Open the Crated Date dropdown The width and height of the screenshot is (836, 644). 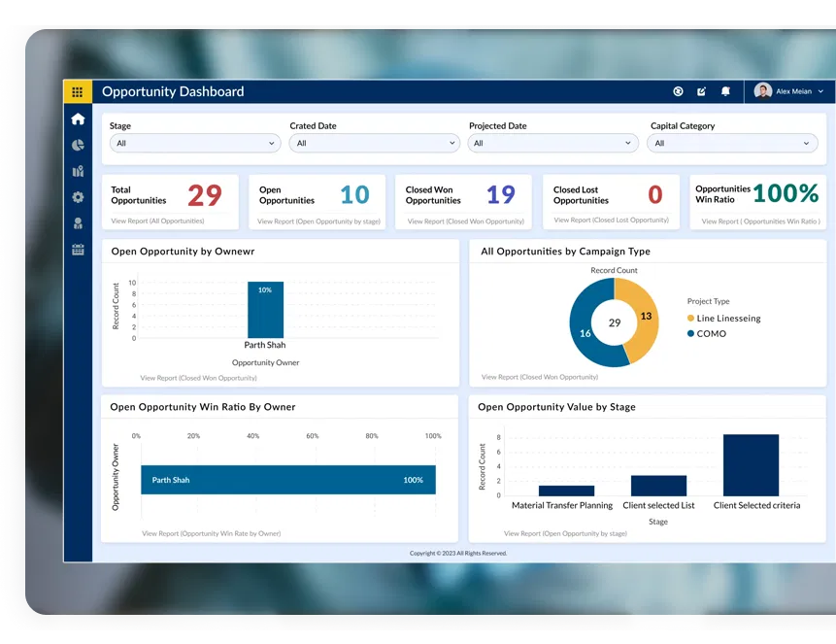point(374,143)
